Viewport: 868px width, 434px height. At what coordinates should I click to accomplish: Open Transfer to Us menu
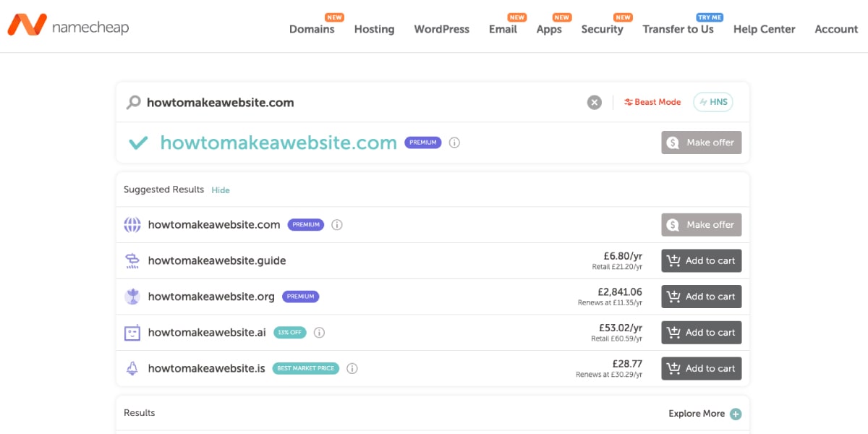(678, 30)
